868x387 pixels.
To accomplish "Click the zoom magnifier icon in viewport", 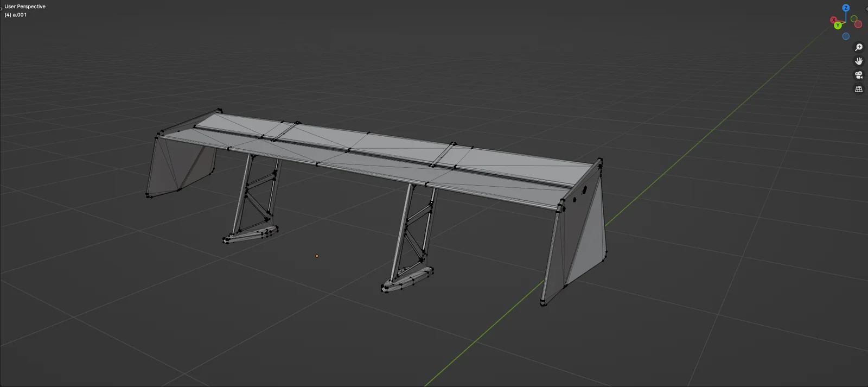I will click(x=858, y=47).
